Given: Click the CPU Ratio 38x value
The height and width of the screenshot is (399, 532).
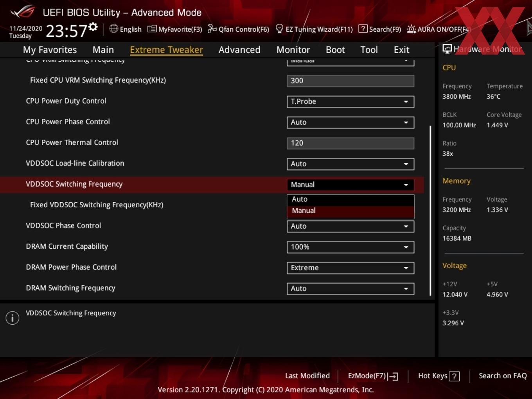Looking at the screenshot, I should click(x=448, y=154).
